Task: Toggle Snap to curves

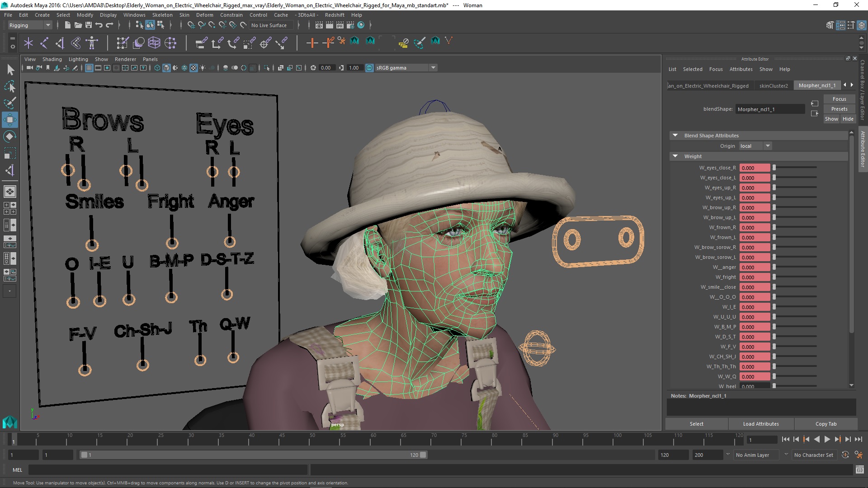Action: click(201, 25)
